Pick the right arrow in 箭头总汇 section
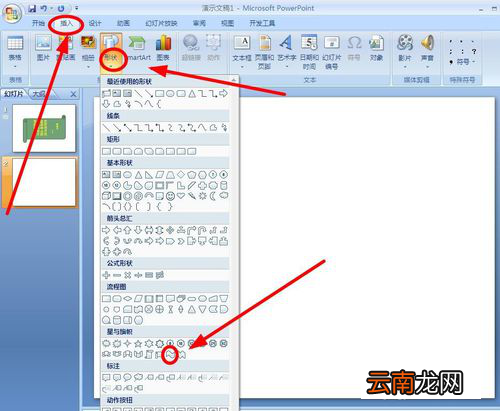 tap(106, 230)
